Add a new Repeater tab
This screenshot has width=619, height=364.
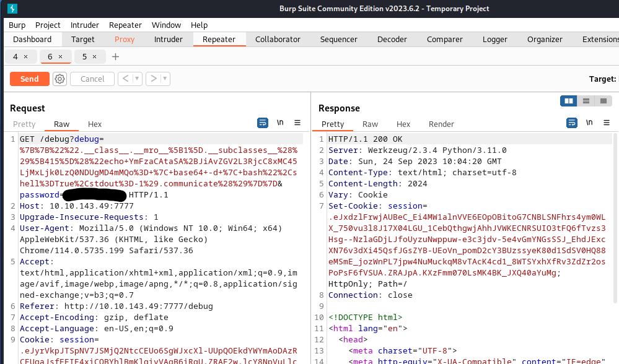pyautogui.click(x=115, y=57)
